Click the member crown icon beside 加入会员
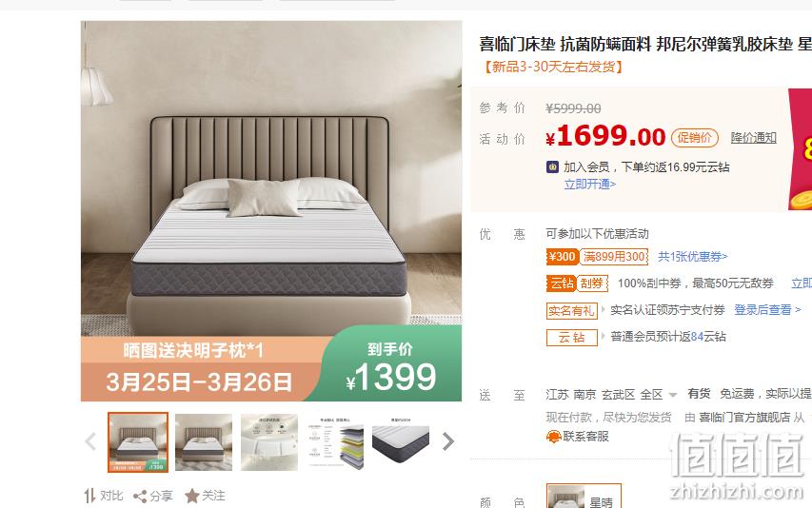Viewport: 812px width, 508px height. [x=552, y=167]
